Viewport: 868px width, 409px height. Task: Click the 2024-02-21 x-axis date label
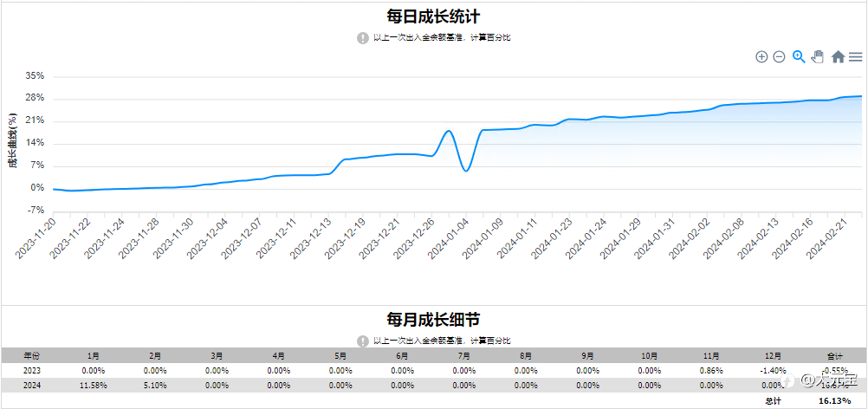(x=826, y=238)
